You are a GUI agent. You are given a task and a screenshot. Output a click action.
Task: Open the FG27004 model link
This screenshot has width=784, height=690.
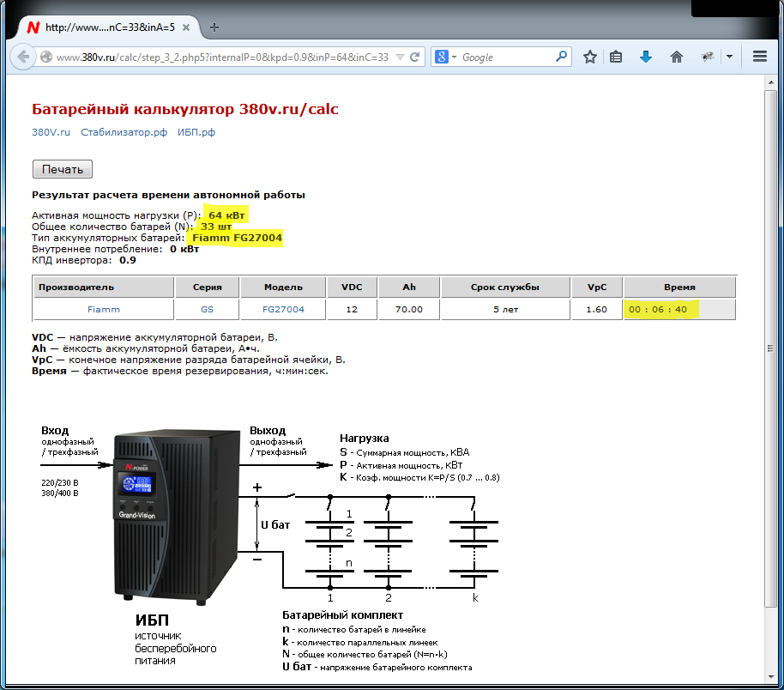pyautogui.click(x=284, y=309)
